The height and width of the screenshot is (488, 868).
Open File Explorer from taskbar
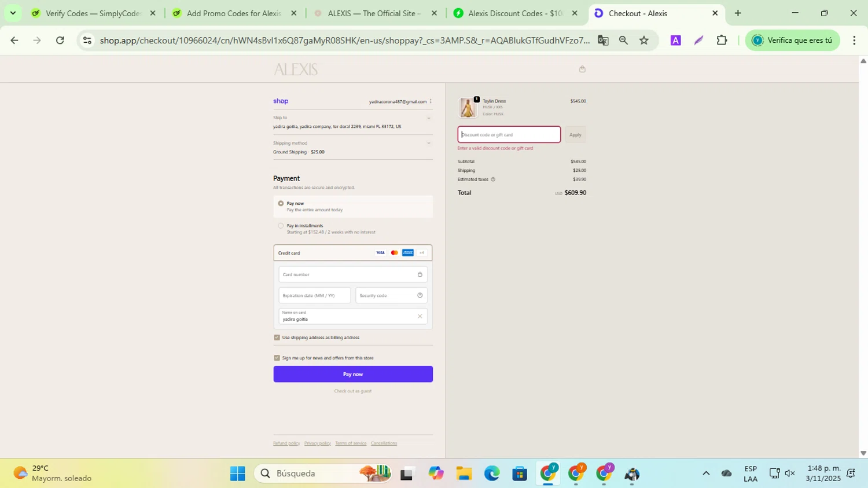[x=464, y=474]
